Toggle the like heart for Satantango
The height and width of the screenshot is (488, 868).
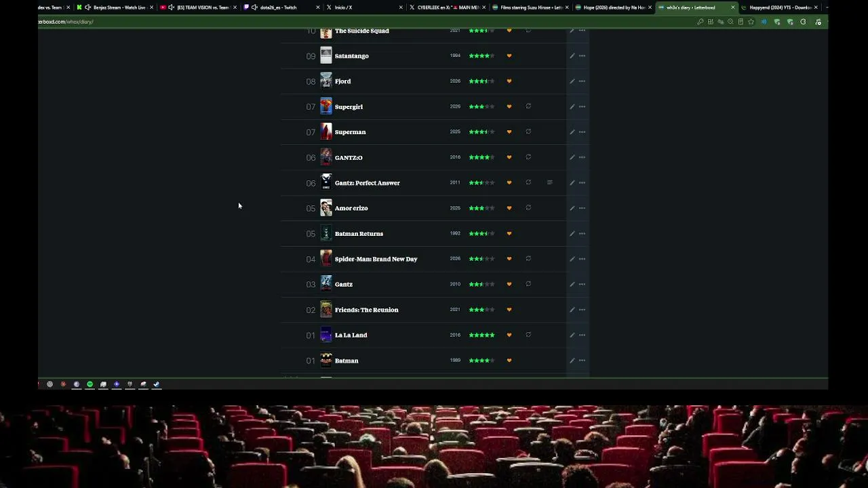[509, 56]
